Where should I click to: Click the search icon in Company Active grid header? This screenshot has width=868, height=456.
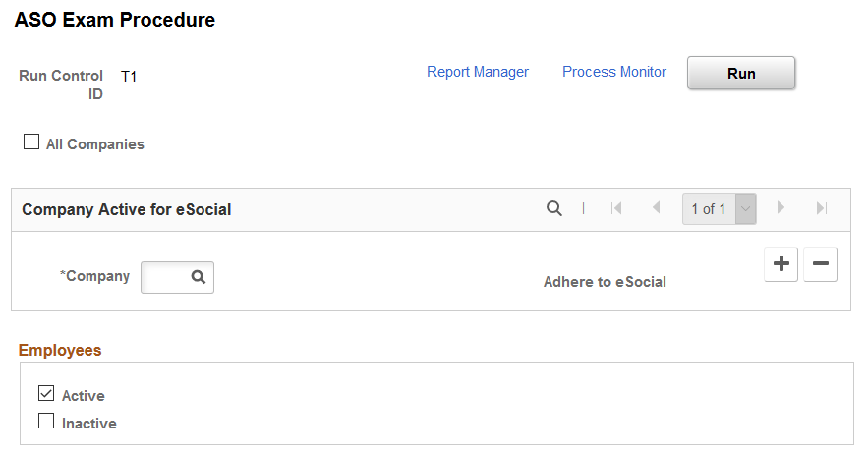[x=554, y=208]
